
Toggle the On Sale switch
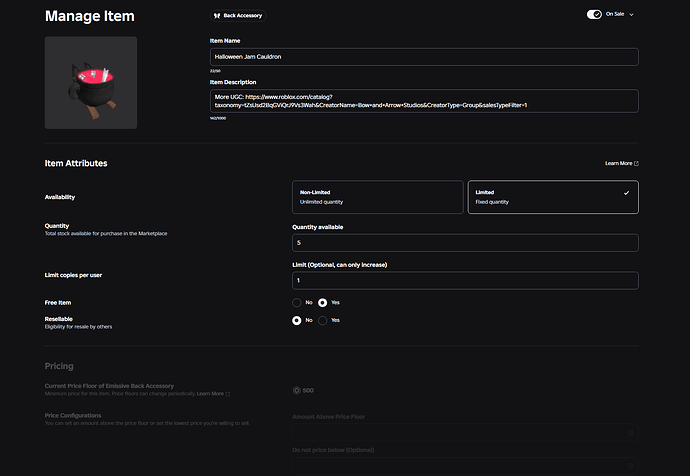tap(594, 15)
